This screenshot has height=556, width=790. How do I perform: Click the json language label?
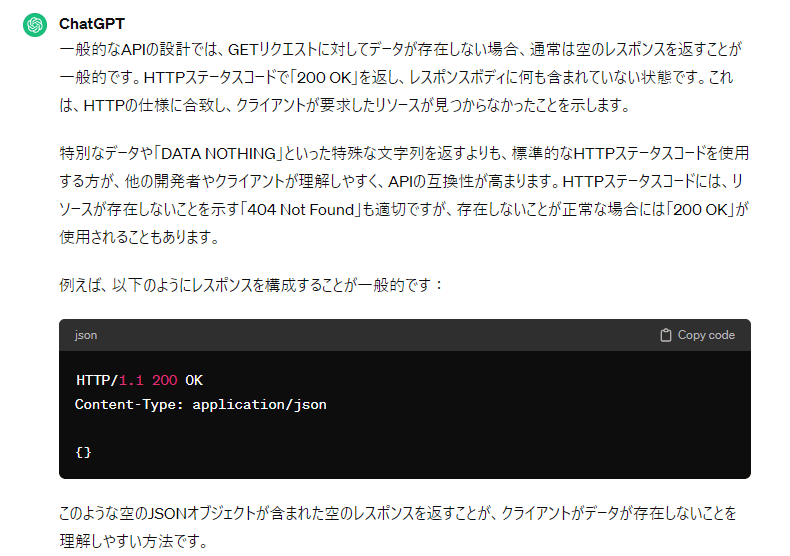(86, 335)
